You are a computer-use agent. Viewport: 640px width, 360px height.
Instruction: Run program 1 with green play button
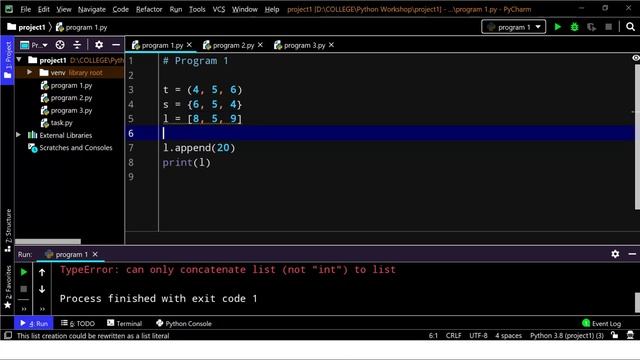[x=558, y=27]
